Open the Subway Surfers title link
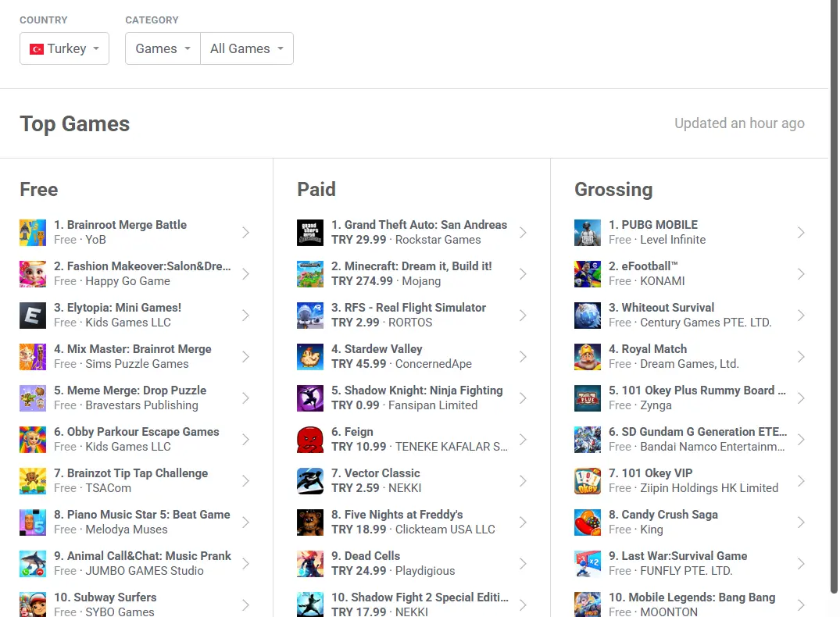Image resolution: width=840 pixels, height=617 pixels. (105, 597)
